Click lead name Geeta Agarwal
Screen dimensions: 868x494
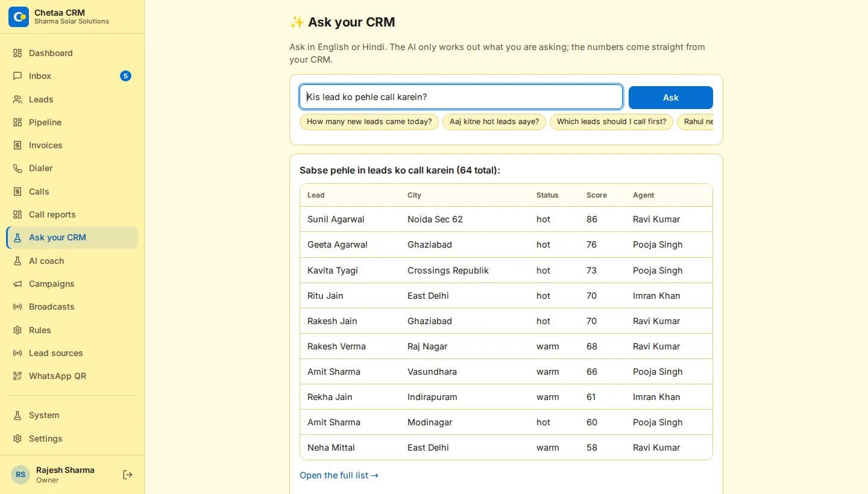338,245
